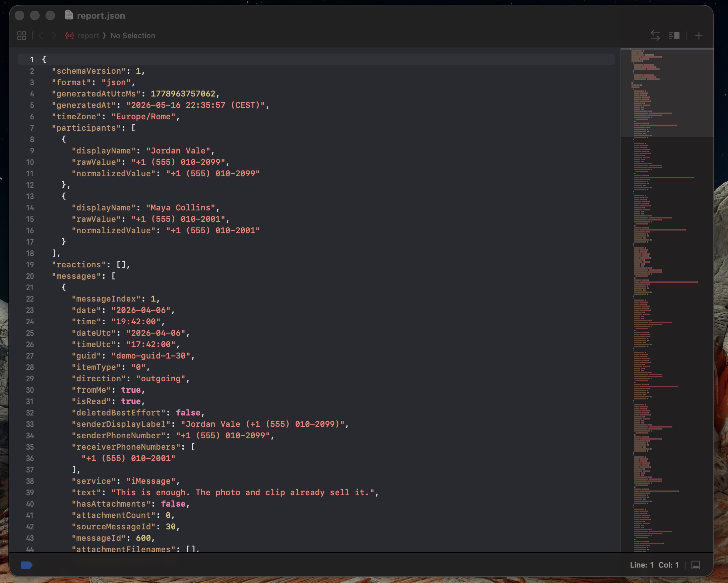728x583 pixels.
Task: Click the "participants" key
Action: point(86,128)
